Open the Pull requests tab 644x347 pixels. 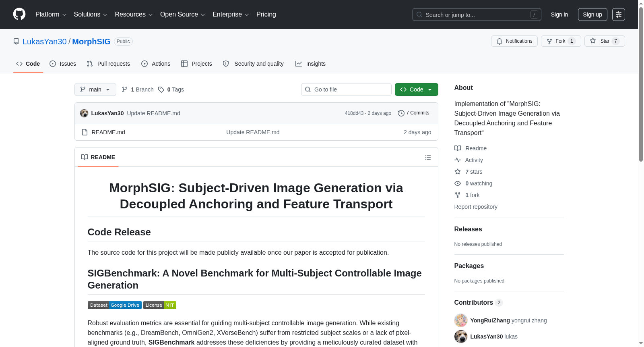pyautogui.click(x=108, y=64)
